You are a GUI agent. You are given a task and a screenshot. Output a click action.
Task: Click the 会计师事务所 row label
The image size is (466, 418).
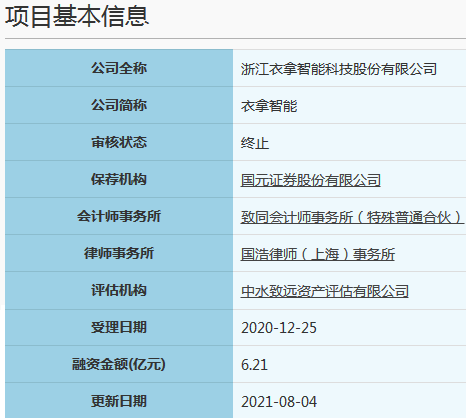pyautogui.click(x=119, y=216)
